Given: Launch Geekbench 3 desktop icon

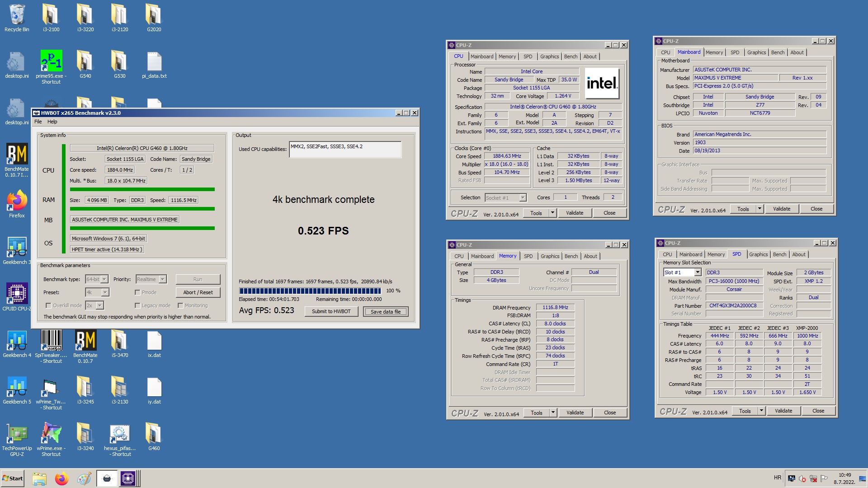Looking at the screenshot, I should (x=17, y=251).
